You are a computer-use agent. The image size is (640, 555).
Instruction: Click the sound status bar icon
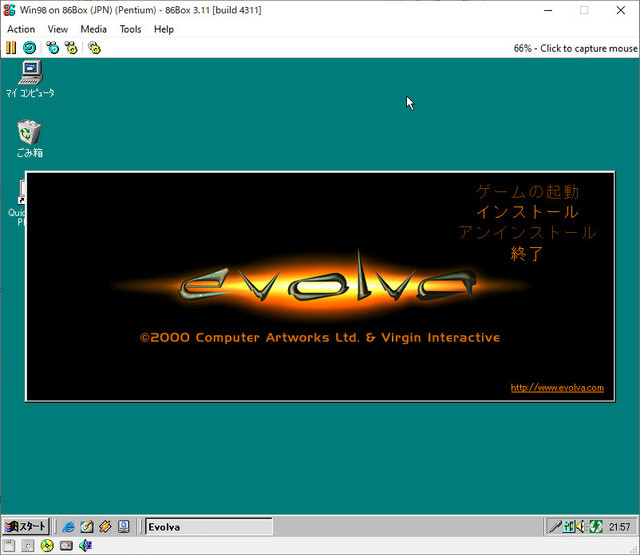pos(85,546)
